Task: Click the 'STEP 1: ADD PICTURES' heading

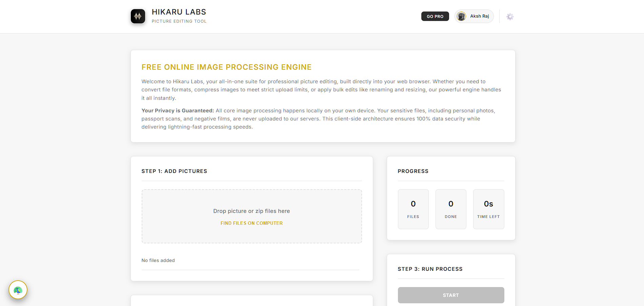Action: coord(174,171)
